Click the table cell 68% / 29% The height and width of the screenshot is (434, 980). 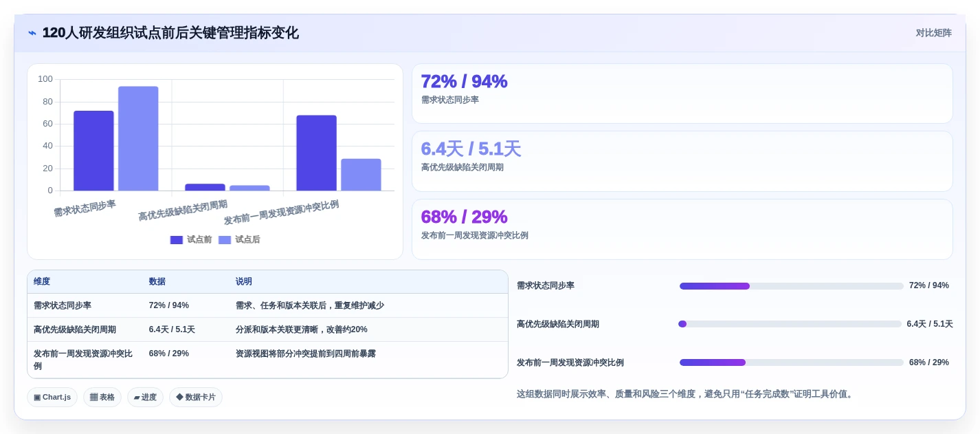coord(169,354)
